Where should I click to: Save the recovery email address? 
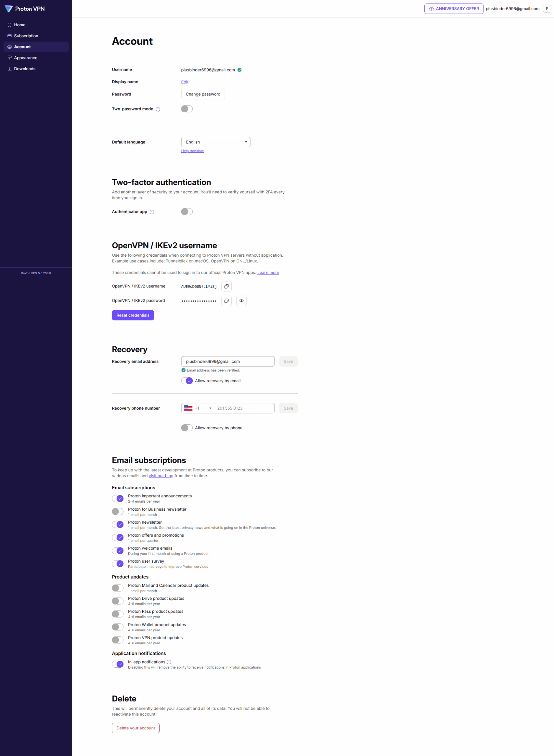coord(288,361)
